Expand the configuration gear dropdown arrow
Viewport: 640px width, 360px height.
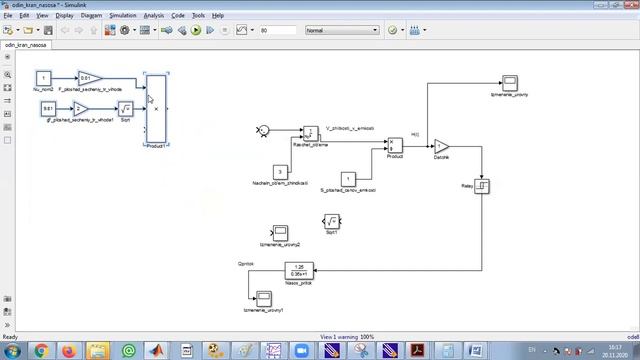[134, 30]
